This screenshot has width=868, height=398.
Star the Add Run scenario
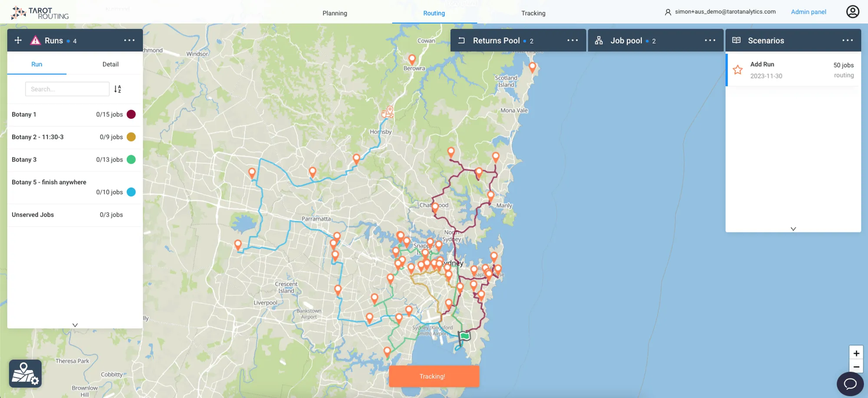pyautogui.click(x=738, y=70)
